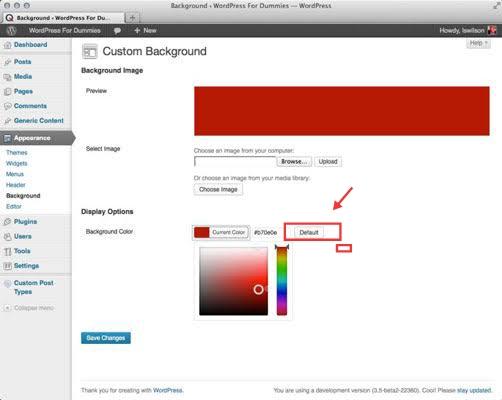Screen dimensions: 502x400
Task: Click the WordPress logo in admin bar
Action: coord(11,30)
